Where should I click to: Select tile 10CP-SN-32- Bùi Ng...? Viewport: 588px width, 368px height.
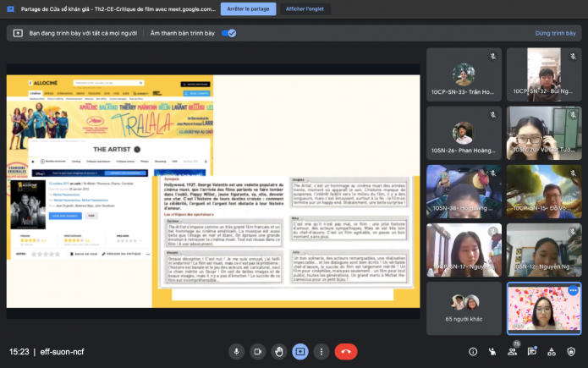click(x=544, y=74)
